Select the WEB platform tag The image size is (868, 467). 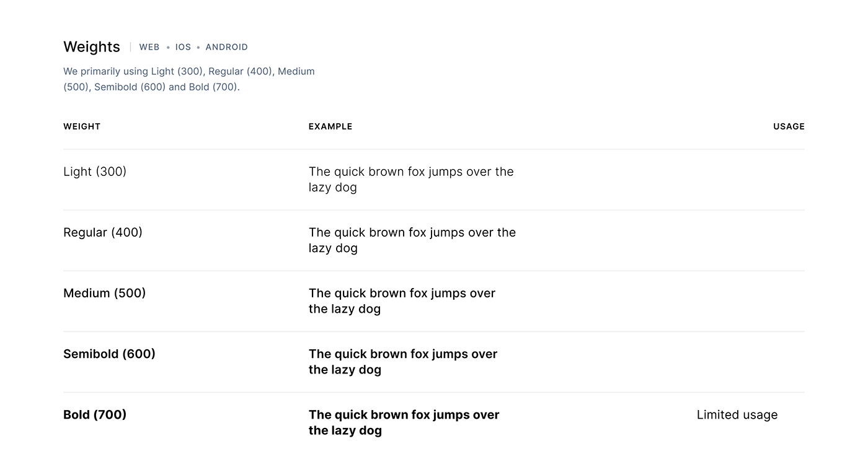pyautogui.click(x=149, y=47)
